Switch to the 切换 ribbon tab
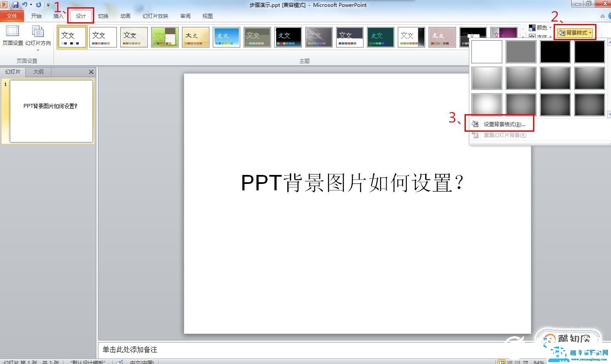Screen dimensions: 611x364 (103, 16)
